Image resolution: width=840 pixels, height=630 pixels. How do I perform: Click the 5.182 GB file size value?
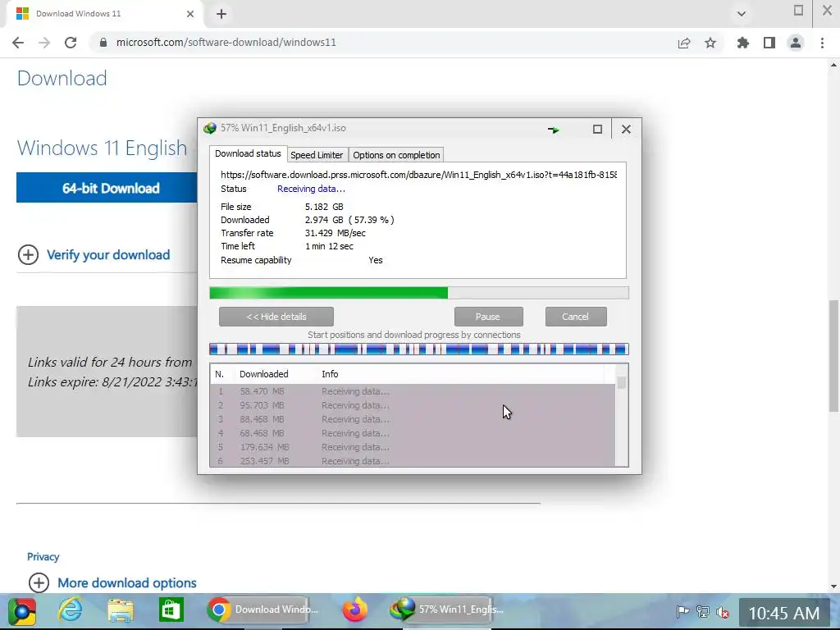click(x=324, y=207)
